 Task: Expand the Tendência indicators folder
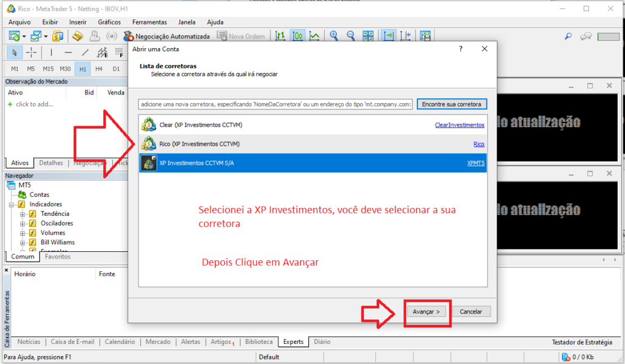23,214
